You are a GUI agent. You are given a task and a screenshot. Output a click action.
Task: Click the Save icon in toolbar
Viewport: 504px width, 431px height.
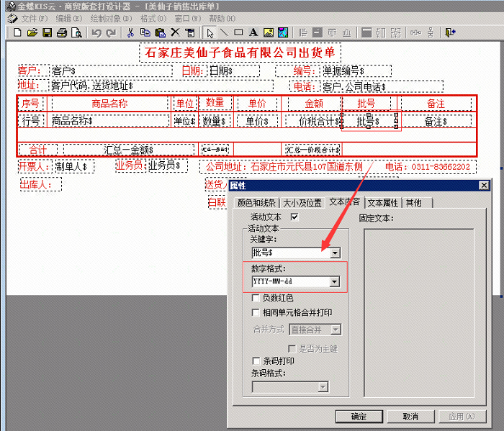(x=47, y=32)
